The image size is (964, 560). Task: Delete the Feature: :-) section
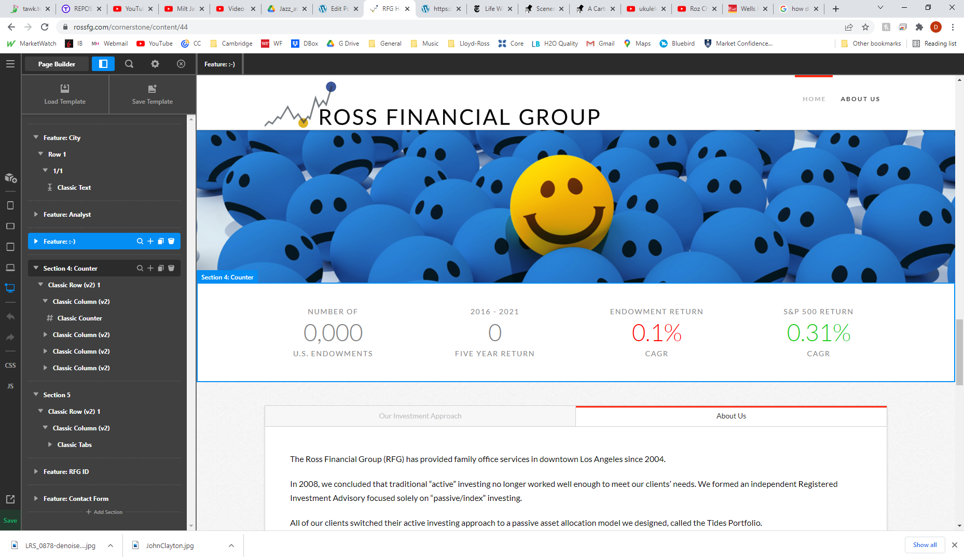pos(171,241)
